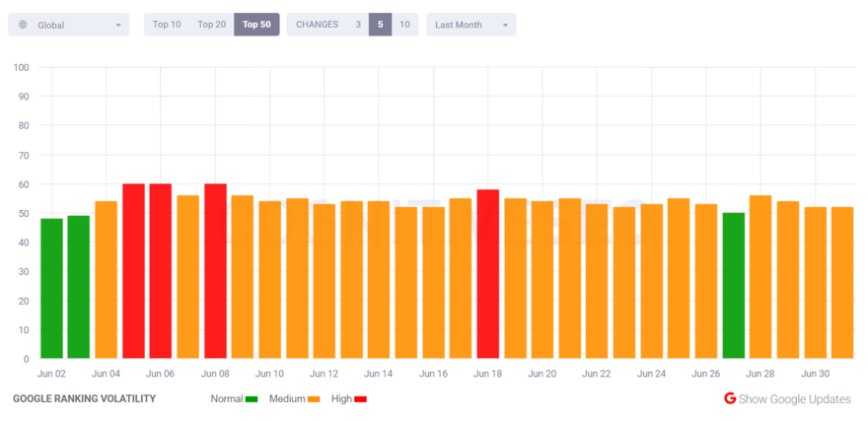The width and height of the screenshot is (868, 421).
Task: Click the Jun 22 orange bar
Action: point(597,281)
